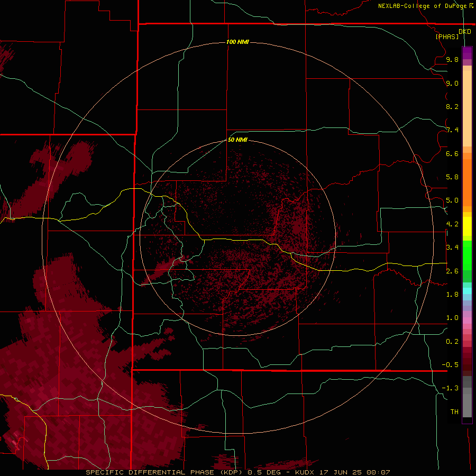Click the 6.6 value on the legend
Image resolution: width=476 pixels, height=476 pixels.
(x=452, y=153)
